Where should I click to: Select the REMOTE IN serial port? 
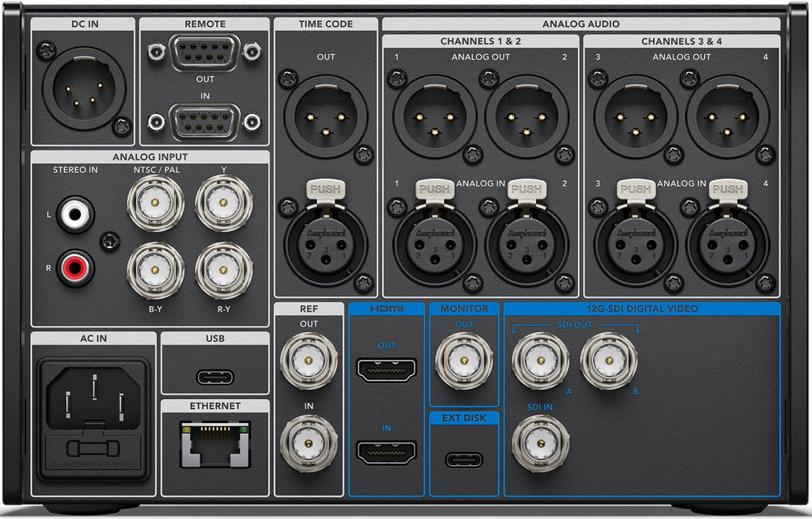tap(204, 121)
